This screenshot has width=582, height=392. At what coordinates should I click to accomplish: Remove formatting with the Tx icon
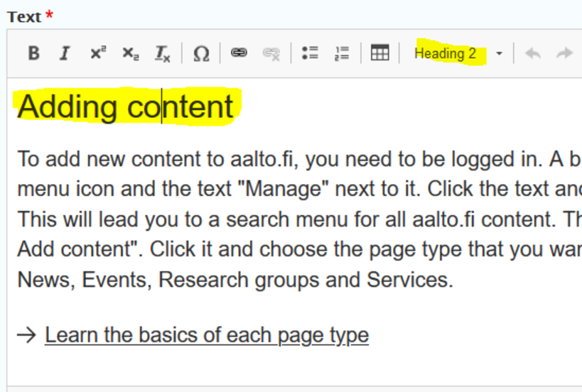tap(163, 53)
